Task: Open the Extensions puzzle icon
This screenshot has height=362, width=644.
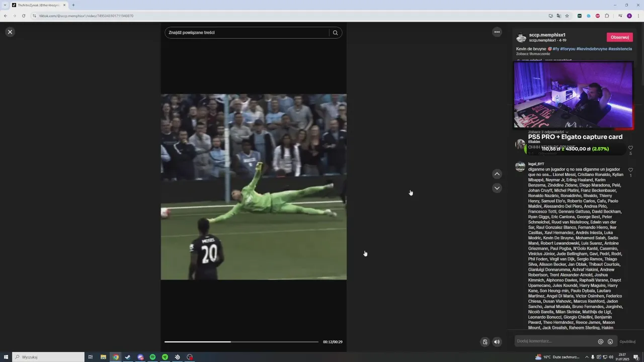Action: (607, 16)
